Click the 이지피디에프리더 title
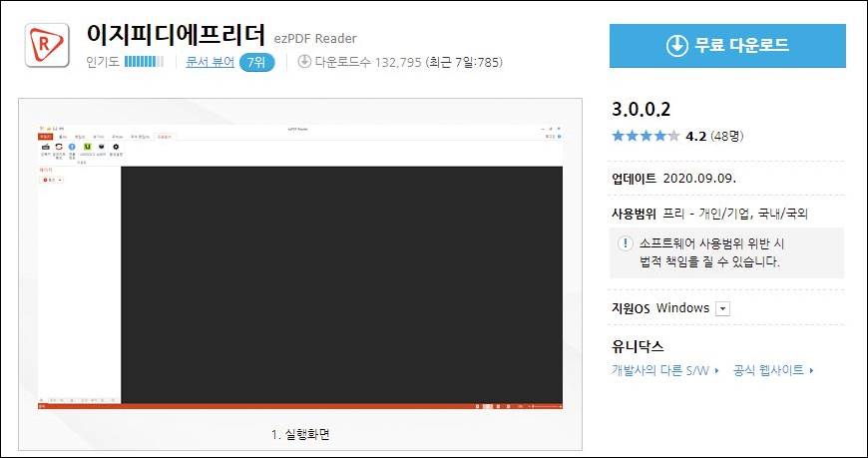The height and width of the screenshot is (458, 868). (176, 35)
